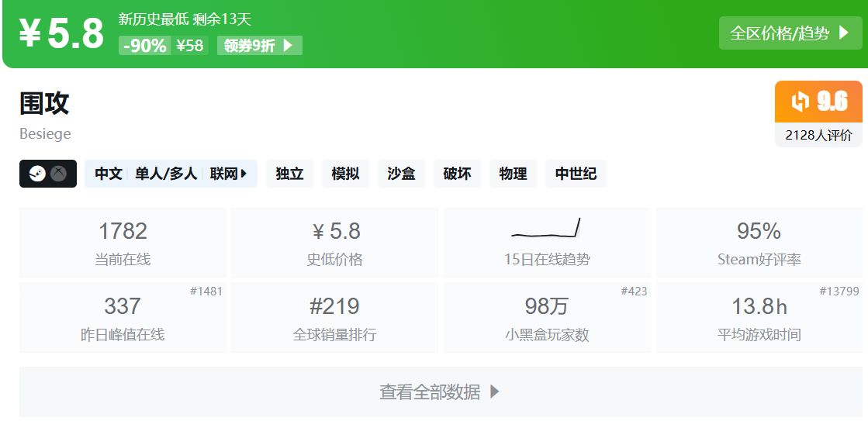Click the Besiege subtitle
868x421 pixels.
click(45, 134)
